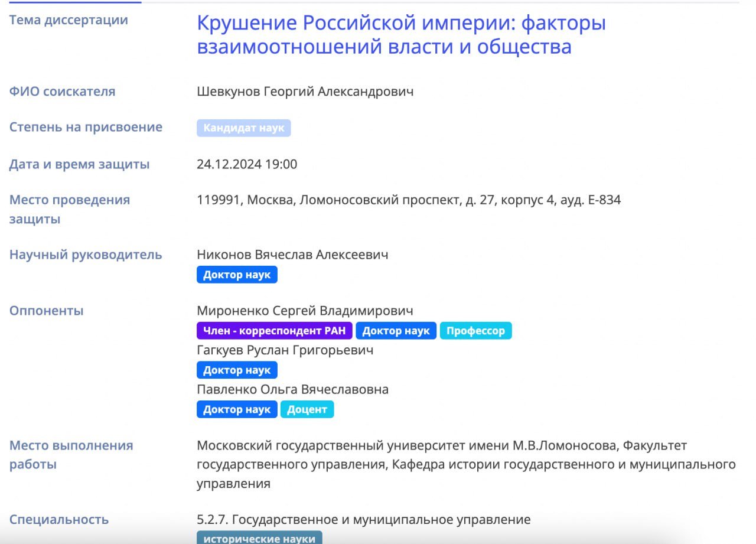Click the 'ФИО соискателя' label
This screenshot has width=756, height=544.
pos(62,92)
